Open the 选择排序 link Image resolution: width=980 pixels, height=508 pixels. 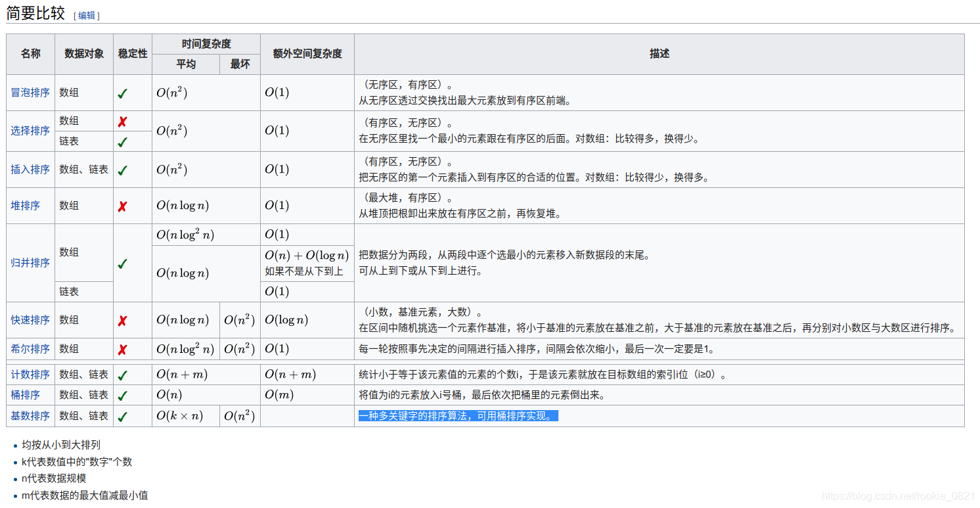30,131
